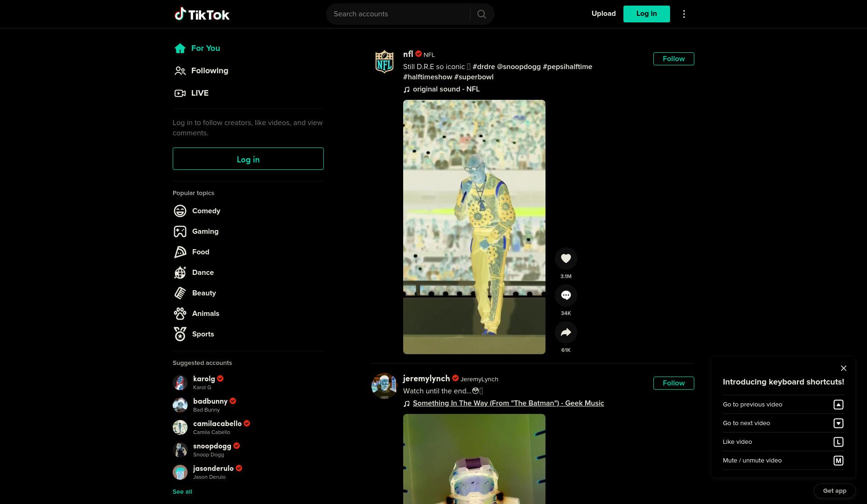Open comments on the NFL video
867x504 pixels.
click(x=566, y=295)
